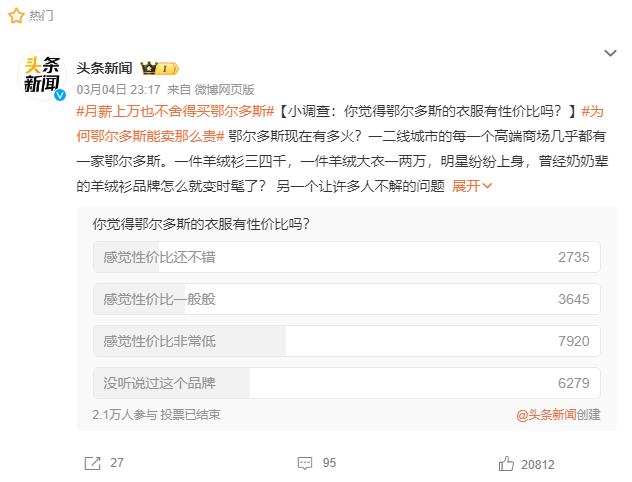This screenshot has width=632, height=482.
Task: Click the @头条新闻 poll creator link
Action: 546,414
